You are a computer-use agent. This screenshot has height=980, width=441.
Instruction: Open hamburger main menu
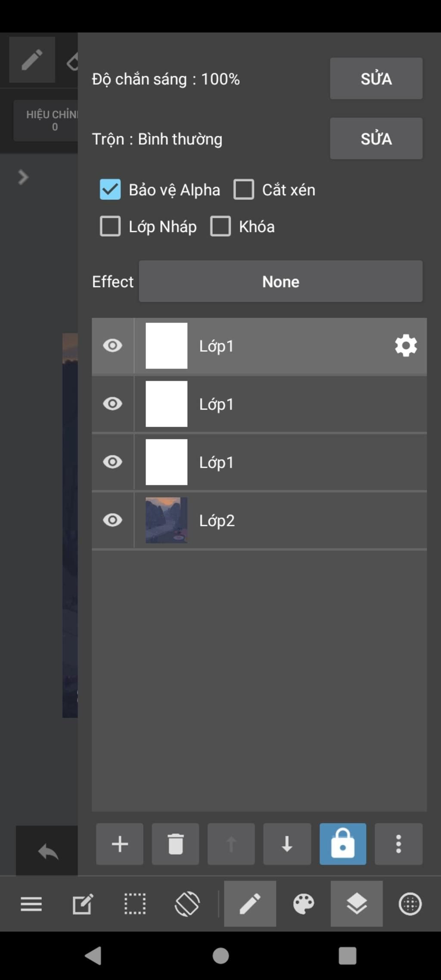click(x=31, y=903)
